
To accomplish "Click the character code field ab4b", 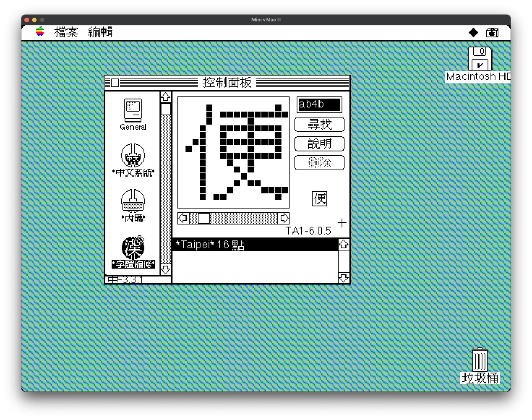I will [319, 104].
